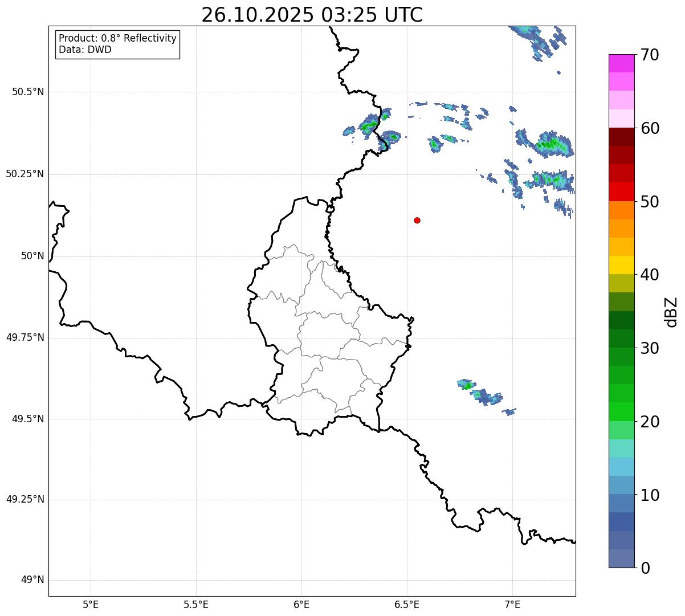Image resolution: width=685 pixels, height=616 pixels.
Task: Click the title "26.10.2025 03:25 UTC"
Action: pos(312,14)
